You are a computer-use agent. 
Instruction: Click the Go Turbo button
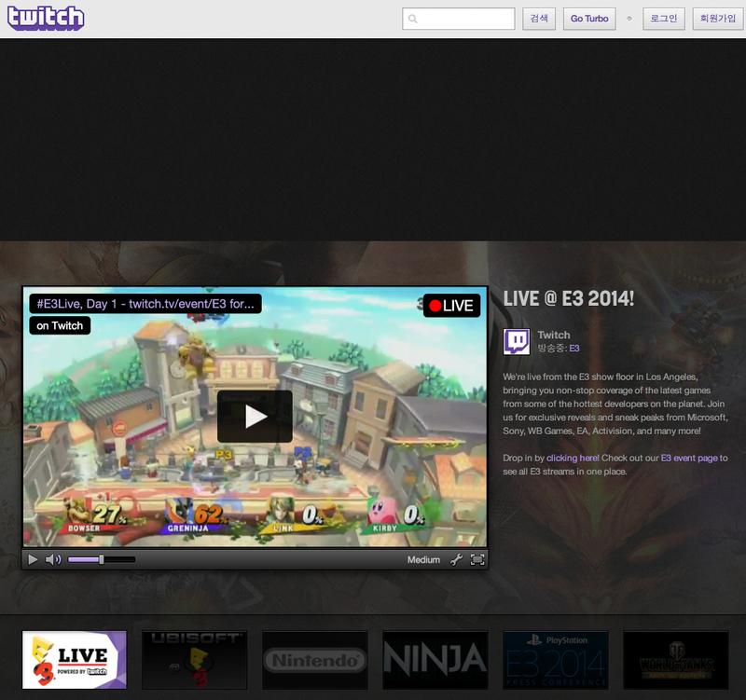pyautogui.click(x=589, y=19)
